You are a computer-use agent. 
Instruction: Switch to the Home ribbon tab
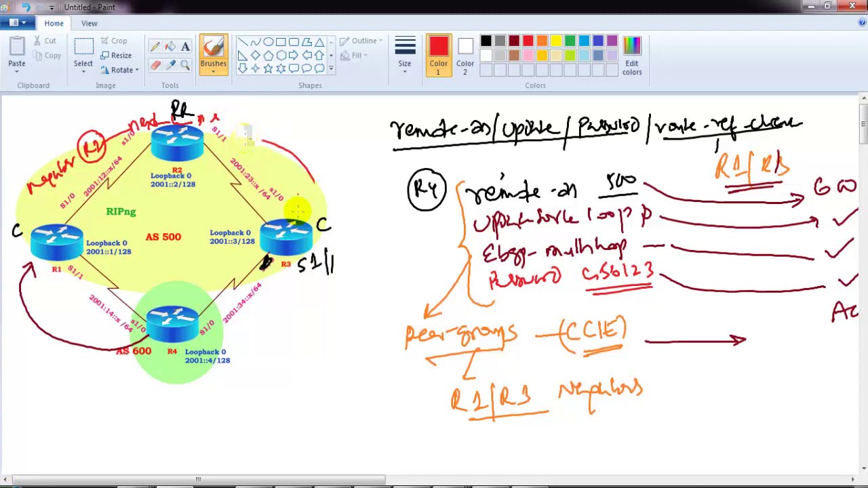[x=54, y=23]
